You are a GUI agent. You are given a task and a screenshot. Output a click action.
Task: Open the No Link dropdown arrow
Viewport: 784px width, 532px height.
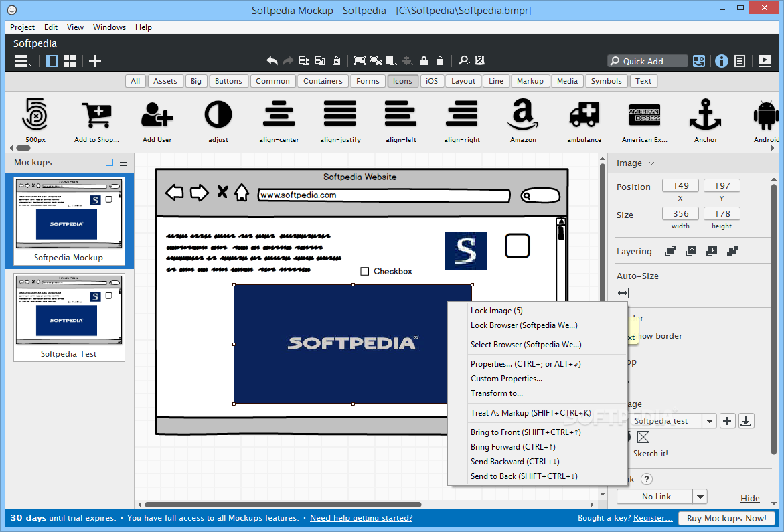pyautogui.click(x=700, y=497)
